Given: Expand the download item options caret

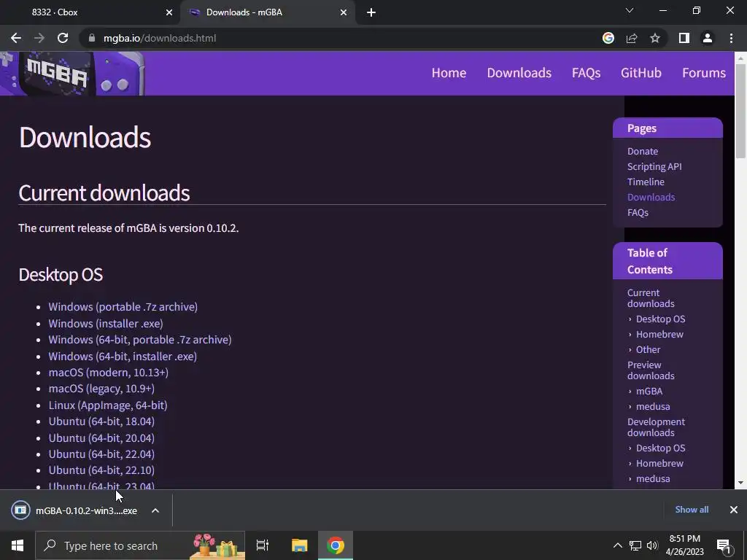Looking at the screenshot, I should pos(155,510).
